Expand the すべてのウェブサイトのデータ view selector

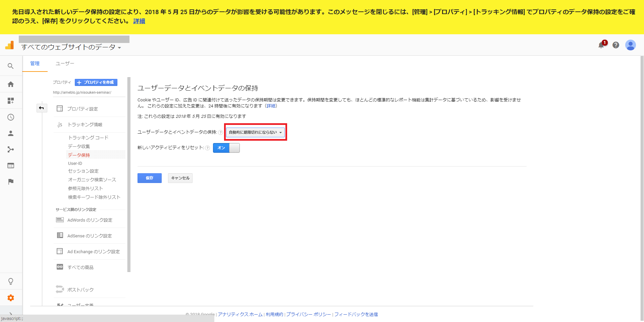point(71,47)
